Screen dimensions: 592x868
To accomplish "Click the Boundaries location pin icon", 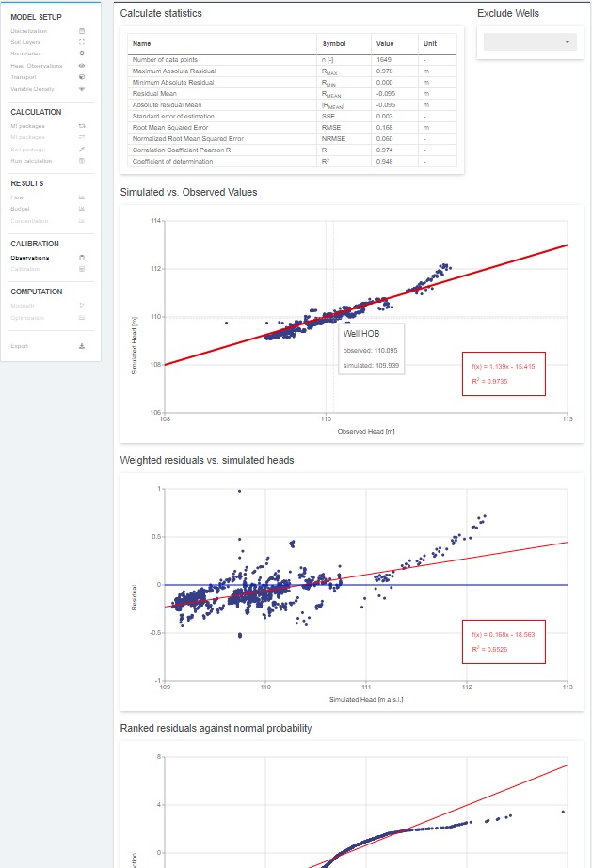I will pos(84,55).
